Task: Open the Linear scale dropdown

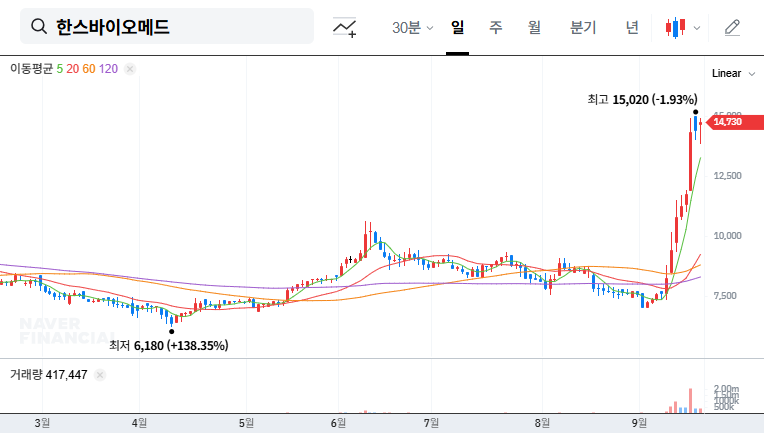Action: click(x=733, y=74)
